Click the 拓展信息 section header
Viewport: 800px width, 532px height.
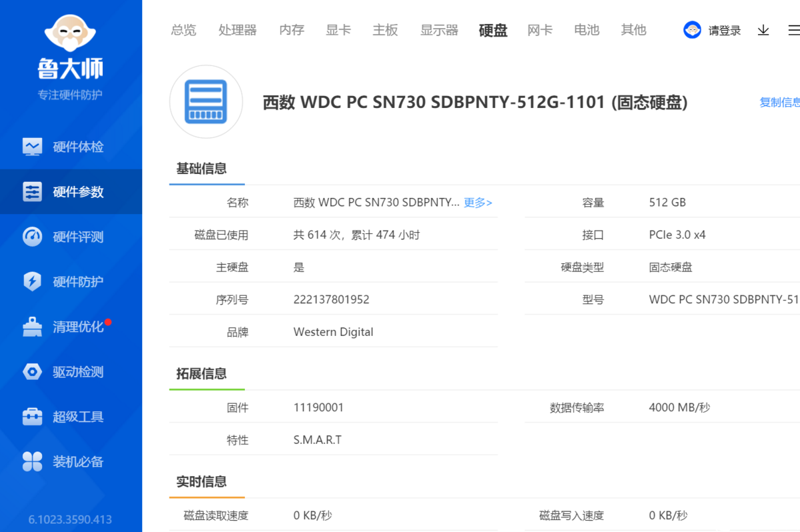(x=202, y=373)
